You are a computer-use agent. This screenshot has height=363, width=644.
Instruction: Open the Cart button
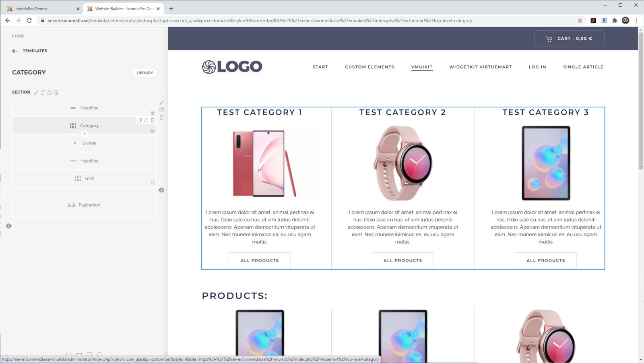tap(569, 39)
